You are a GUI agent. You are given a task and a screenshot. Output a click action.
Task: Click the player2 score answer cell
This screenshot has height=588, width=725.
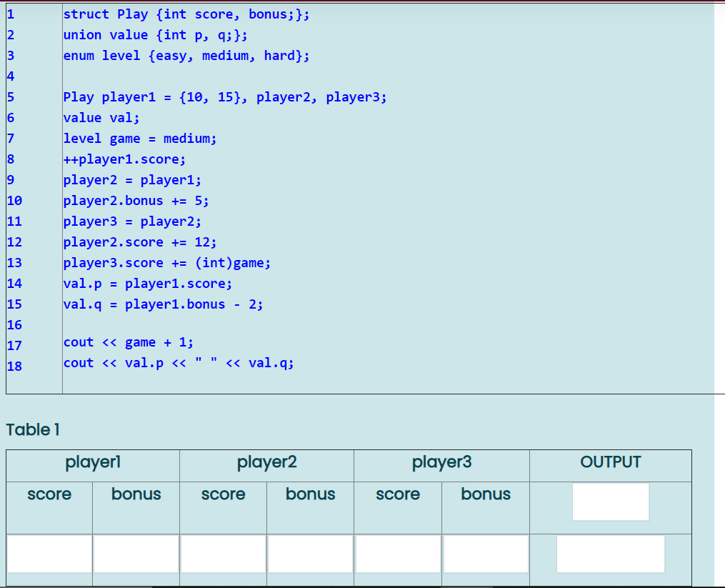click(x=223, y=554)
